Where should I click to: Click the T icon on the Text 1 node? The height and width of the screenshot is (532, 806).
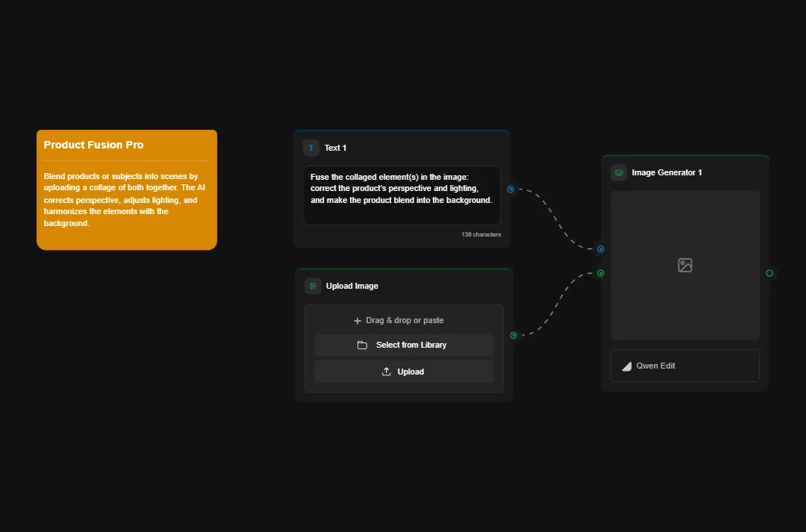click(311, 148)
